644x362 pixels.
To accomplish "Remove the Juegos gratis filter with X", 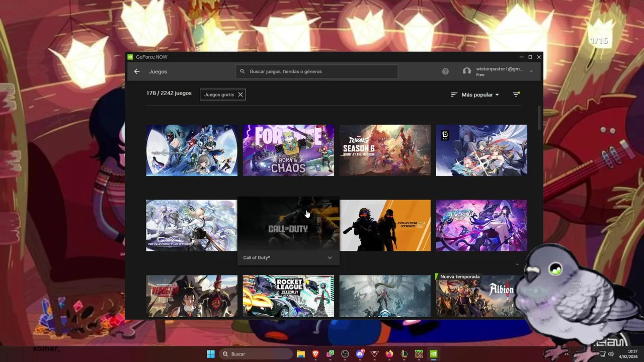I will 240,95.
